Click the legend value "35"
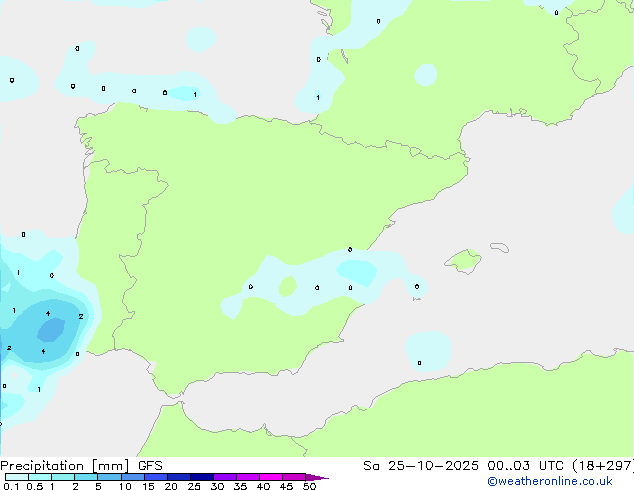634x490 pixels. pyautogui.click(x=240, y=486)
